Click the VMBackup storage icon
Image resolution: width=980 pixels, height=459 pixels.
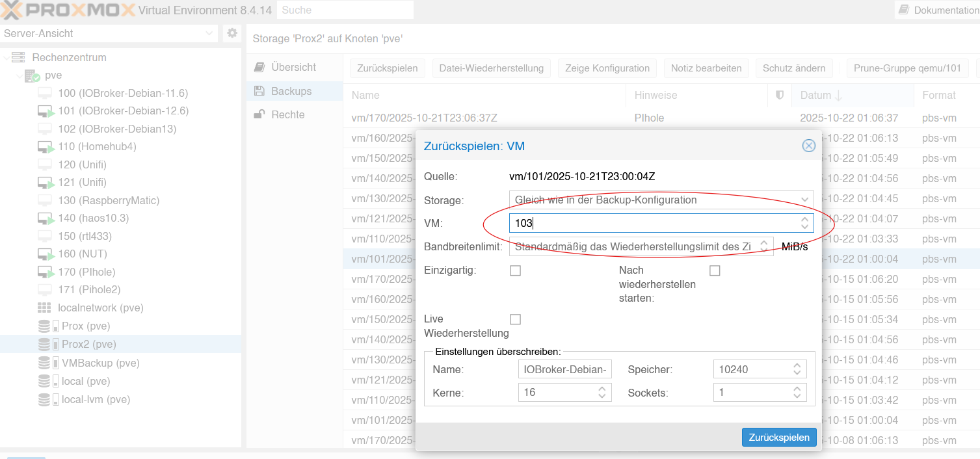(x=44, y=363)
